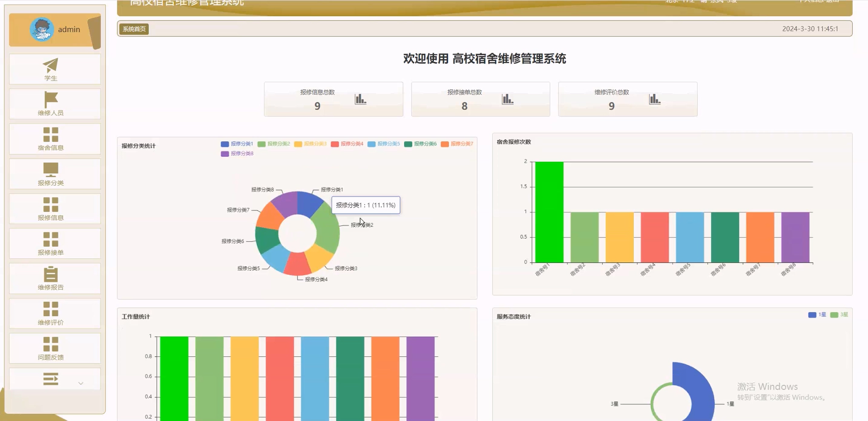
Task: Toggle 报修分类8 legend entry
Action: (x=237, y=154)
